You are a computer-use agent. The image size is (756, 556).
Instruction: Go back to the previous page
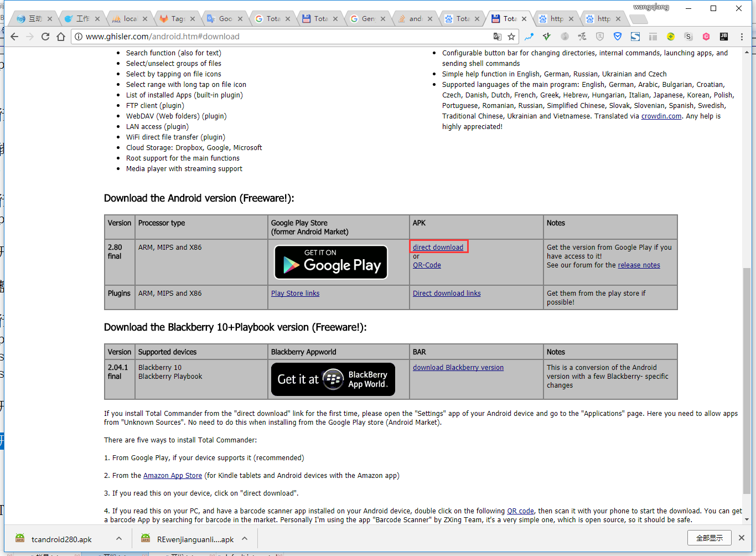(14, 37)
